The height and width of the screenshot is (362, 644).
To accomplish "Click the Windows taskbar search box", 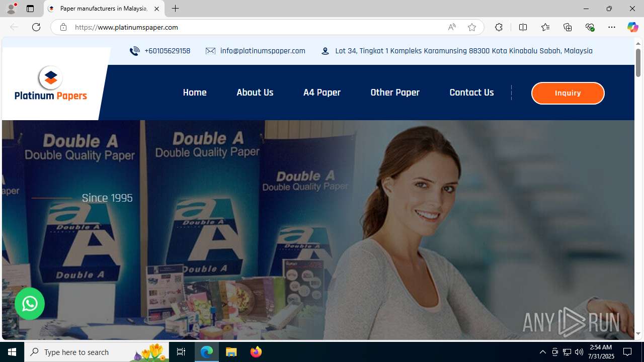I will [x=97, y=352].
